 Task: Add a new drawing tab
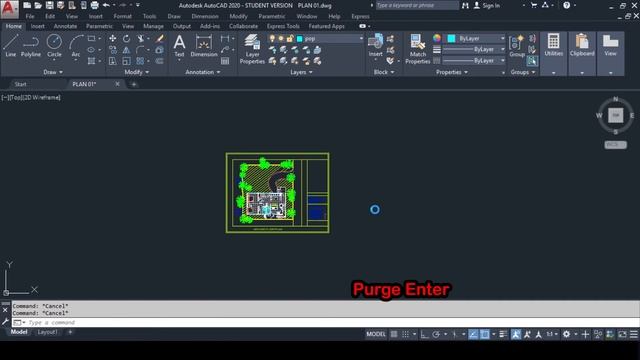pos(133,84)
